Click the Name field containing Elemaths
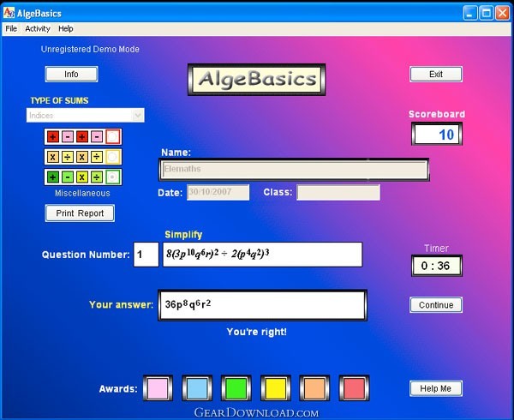This screenshot has width=514, height=420. (294, 170)
